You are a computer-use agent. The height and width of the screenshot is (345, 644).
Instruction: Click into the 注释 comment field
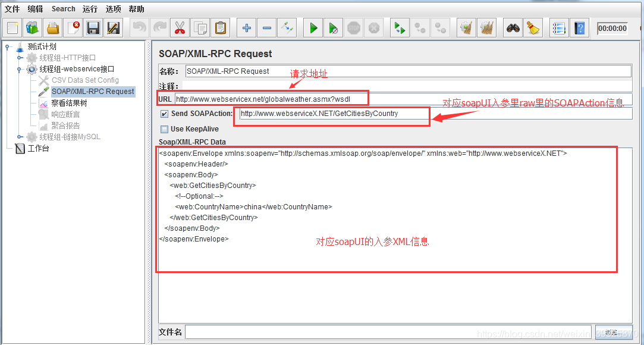click(x=407, y=86)
